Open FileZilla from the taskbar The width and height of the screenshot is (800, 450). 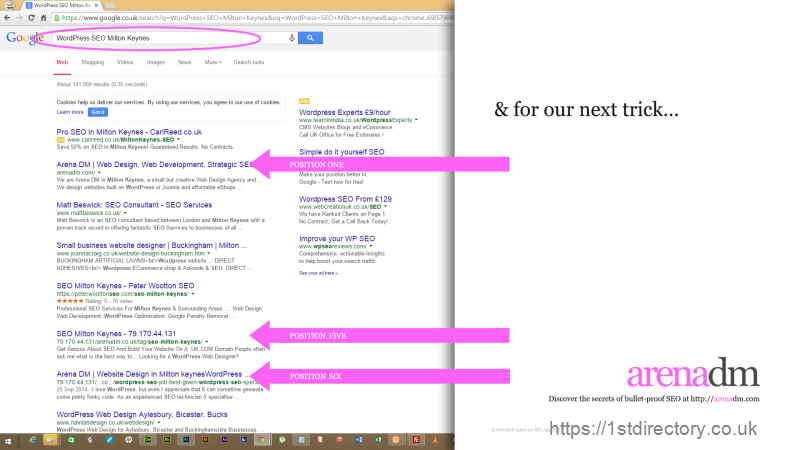click(x=416, y=440)
